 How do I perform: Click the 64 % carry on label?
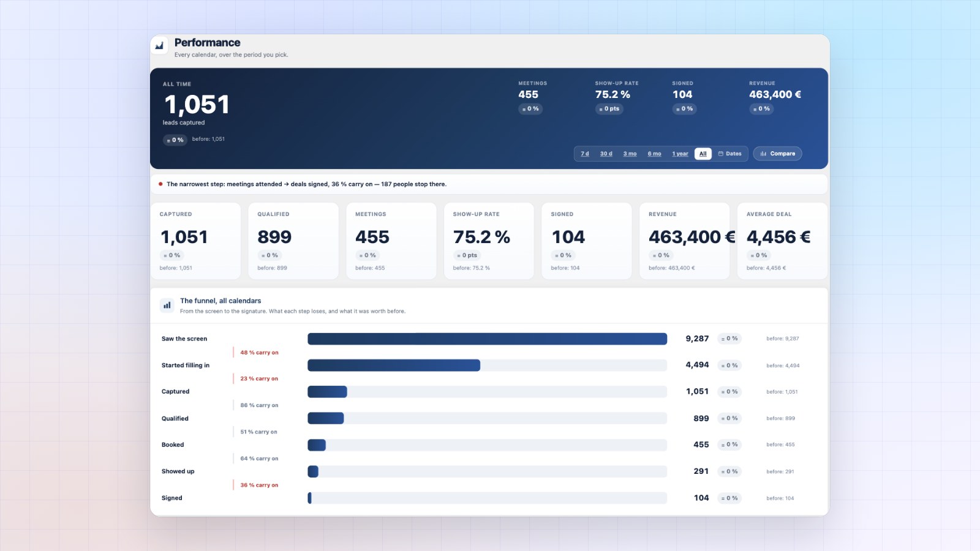click(x=259, y=459)
